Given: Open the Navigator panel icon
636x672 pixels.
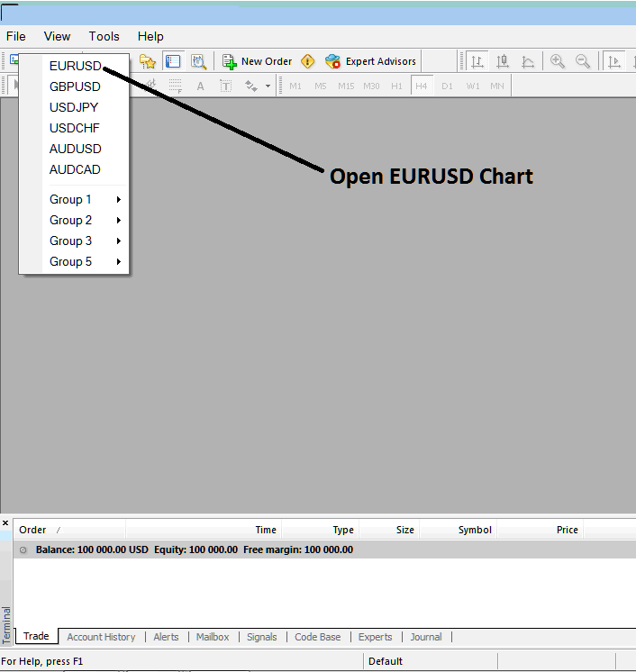Looking at the screenshot, I should coord(148,61).
